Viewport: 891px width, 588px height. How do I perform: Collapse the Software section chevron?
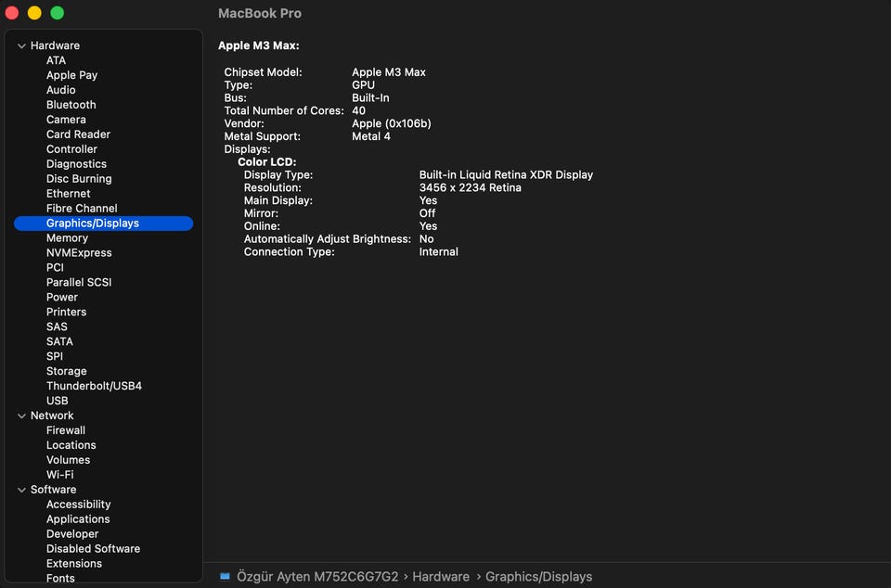coord(21,490)
